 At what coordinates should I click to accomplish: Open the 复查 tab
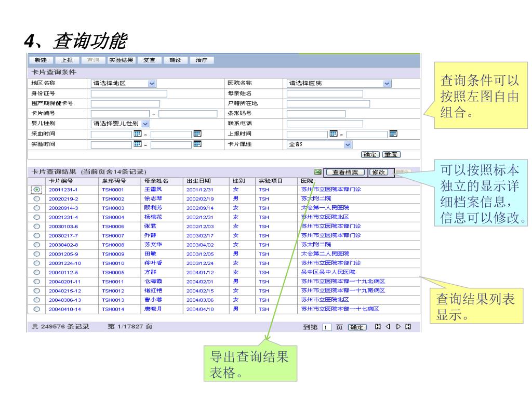point(149,60)
